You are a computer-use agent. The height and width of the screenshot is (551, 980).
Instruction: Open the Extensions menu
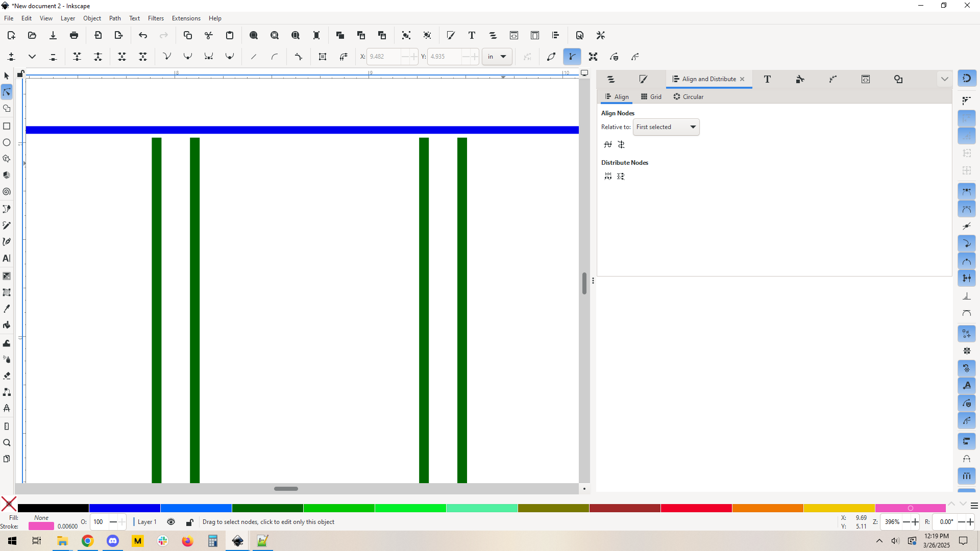(x=186, y=18)
